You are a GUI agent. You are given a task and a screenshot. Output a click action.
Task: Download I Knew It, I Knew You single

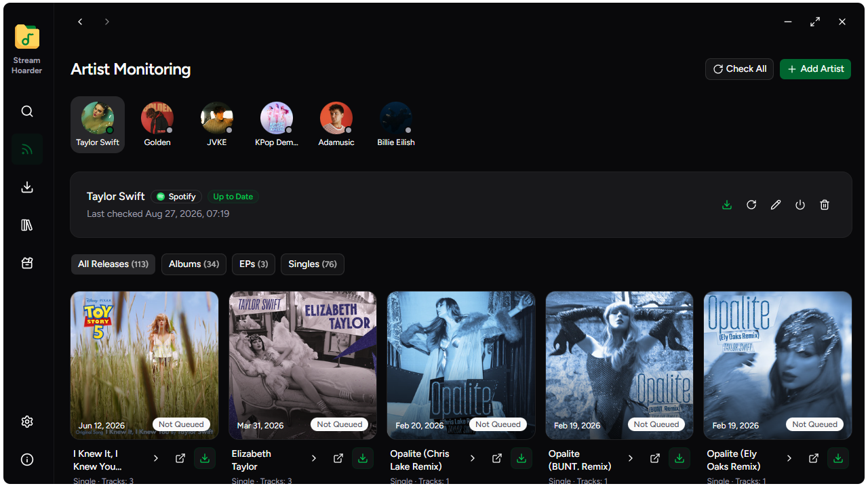205,459
